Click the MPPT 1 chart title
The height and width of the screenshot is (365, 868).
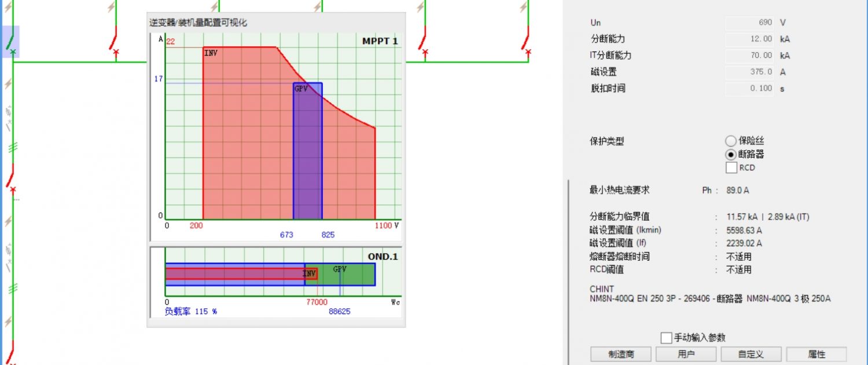(x=380, y=41)
